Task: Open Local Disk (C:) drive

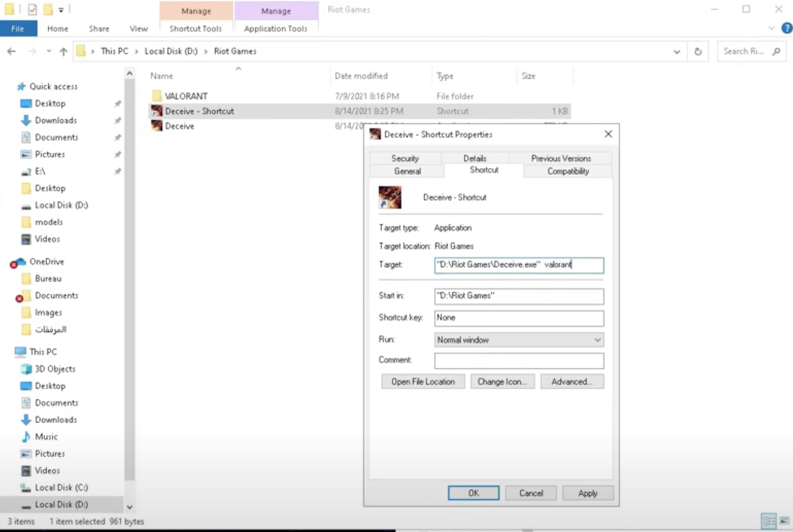Action: [x=61, y=488]
